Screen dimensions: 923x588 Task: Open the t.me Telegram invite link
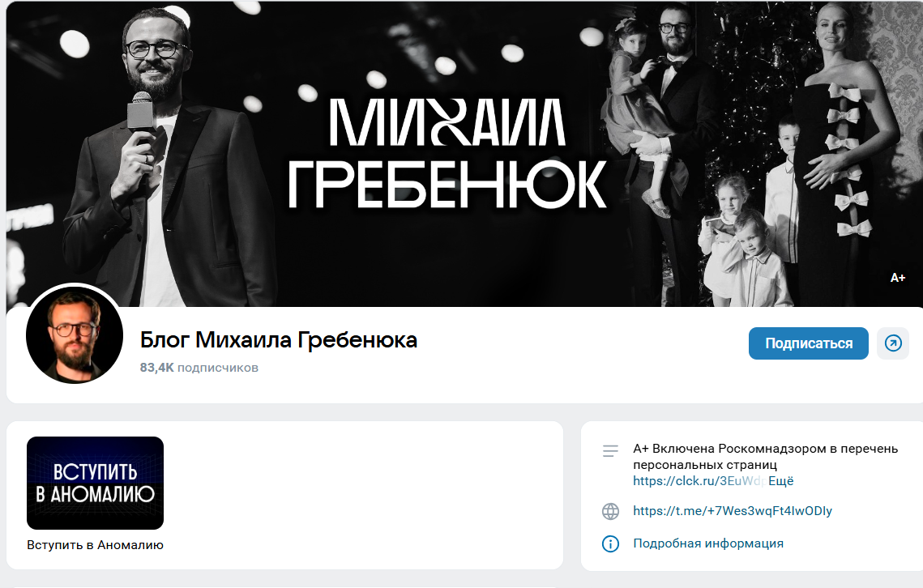[x=733, y=511]
